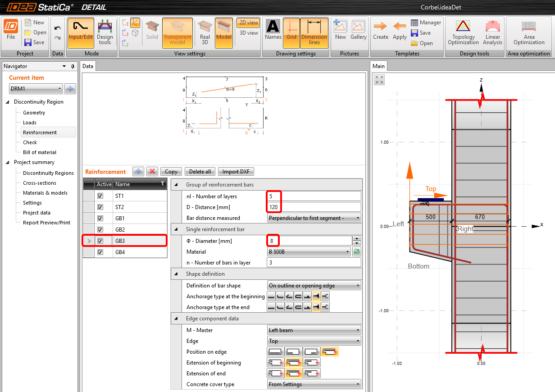The width and height of the screenshot is (555, 392).
Task: Uncheck the Active checkbox for ST1
Action: pyautogui.click(x=100, y=196)
